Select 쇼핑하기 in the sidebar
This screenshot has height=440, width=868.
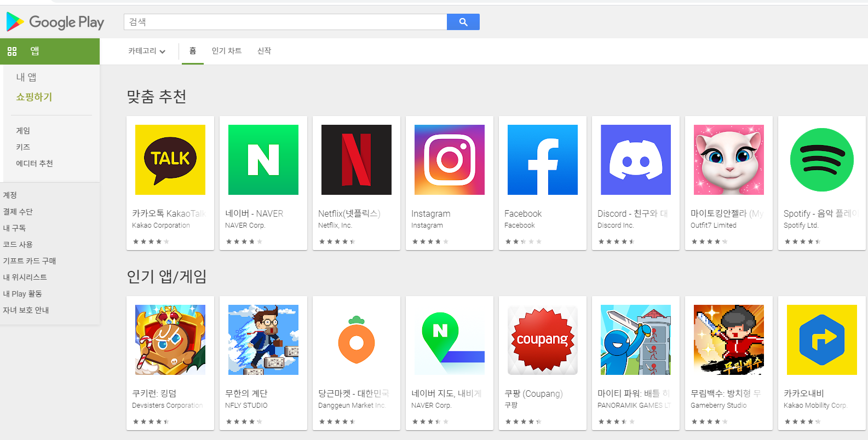point(34,97)
